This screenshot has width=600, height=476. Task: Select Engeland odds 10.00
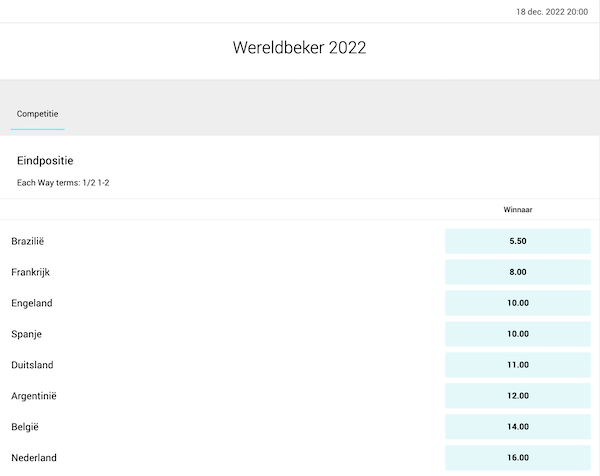pos(518,303)
